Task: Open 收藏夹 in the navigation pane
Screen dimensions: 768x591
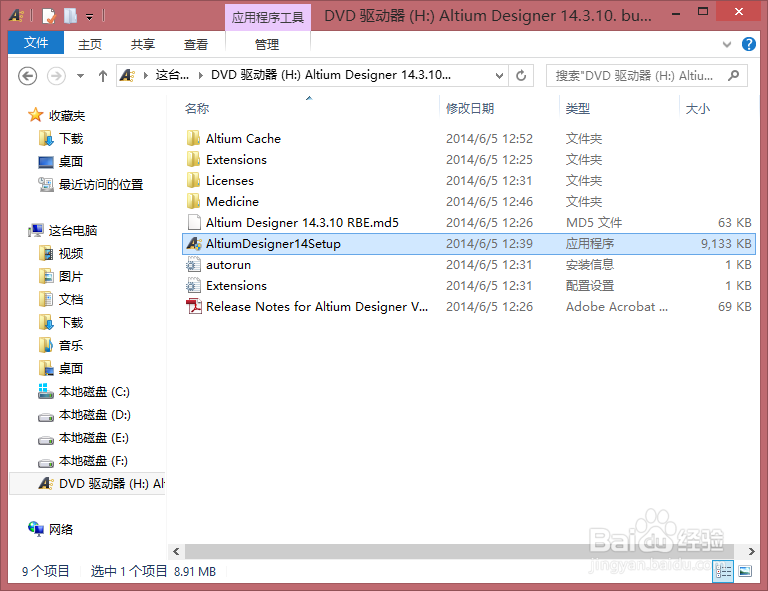Action: [x=67, y=116]
